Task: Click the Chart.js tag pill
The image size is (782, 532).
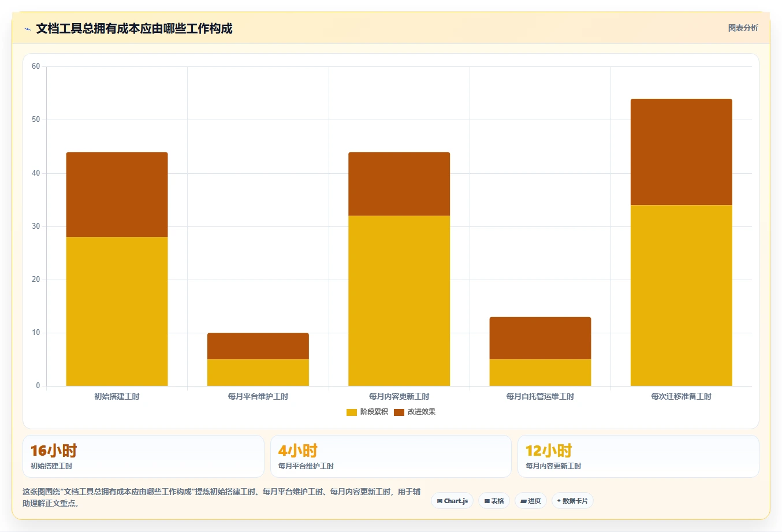Action: click(452, 501)
